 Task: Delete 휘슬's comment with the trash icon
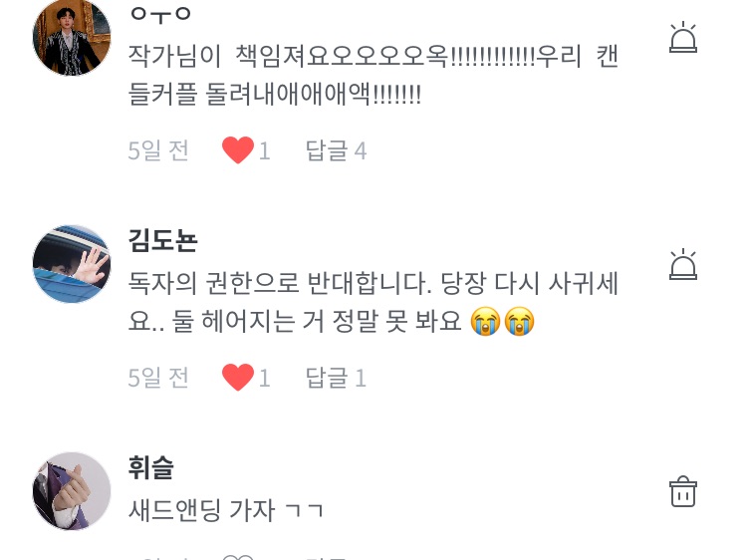pos(682,491)
